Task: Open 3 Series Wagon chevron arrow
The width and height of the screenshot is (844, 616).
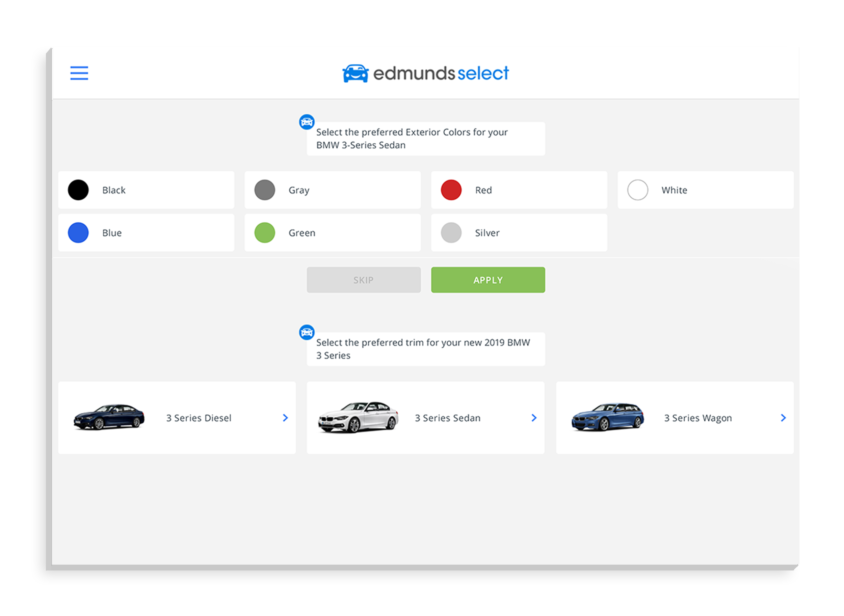Action: (x=783, y=418)
